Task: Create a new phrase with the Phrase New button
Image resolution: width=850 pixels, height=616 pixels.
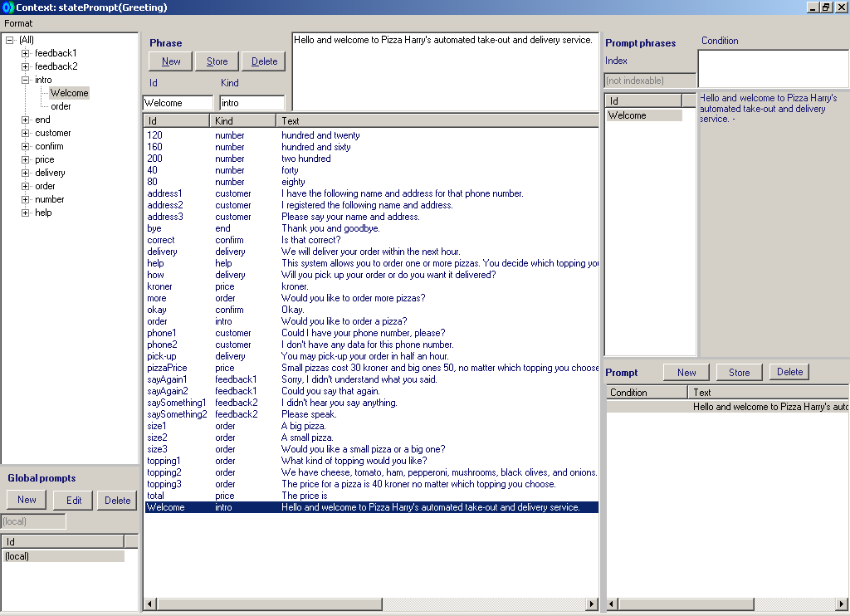Action: pyautogui.click(x=171, y=61)
